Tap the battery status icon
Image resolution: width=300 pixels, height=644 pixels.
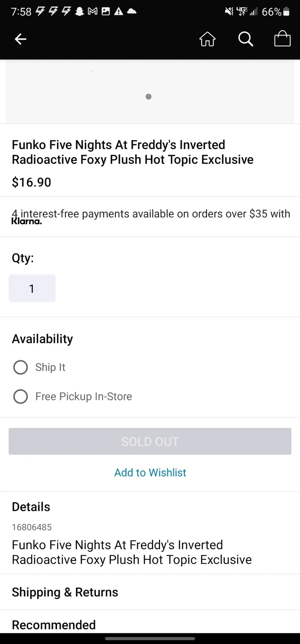286,12
